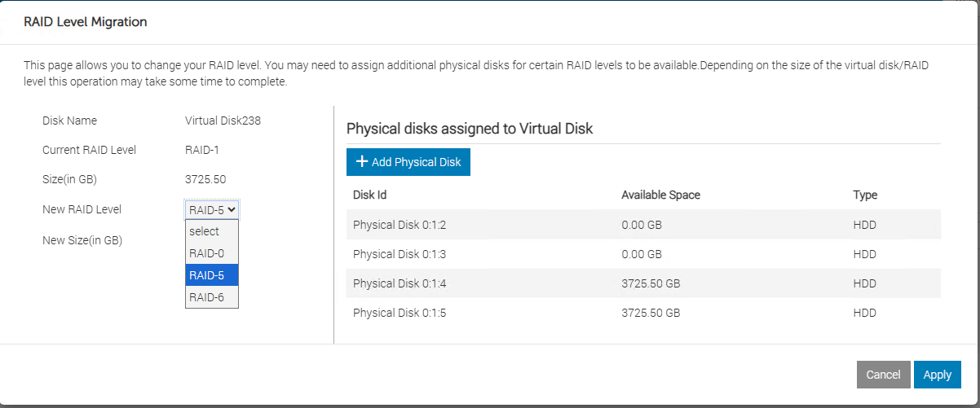Click the Type column header

pyautogui.click(x=865, y=195)
